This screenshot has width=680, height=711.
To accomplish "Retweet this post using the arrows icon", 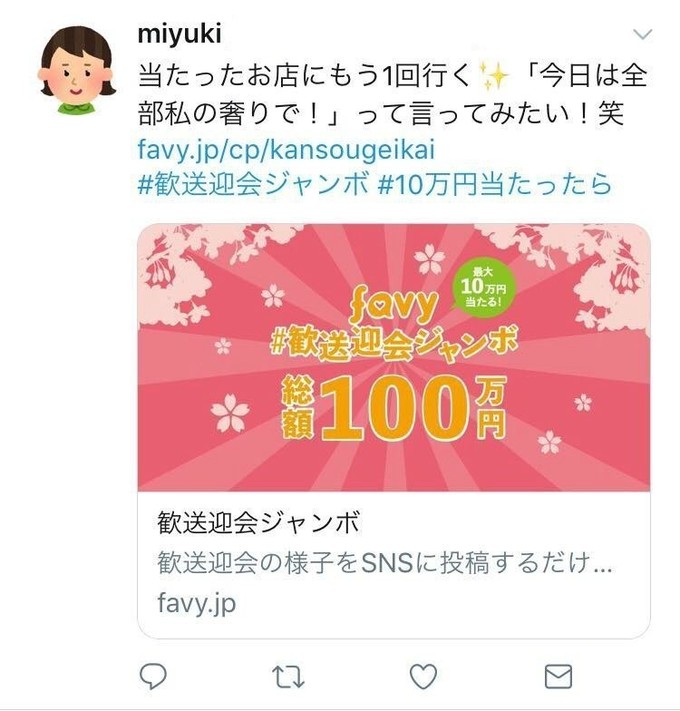I will pyautogui.click(x=288, y=677).
